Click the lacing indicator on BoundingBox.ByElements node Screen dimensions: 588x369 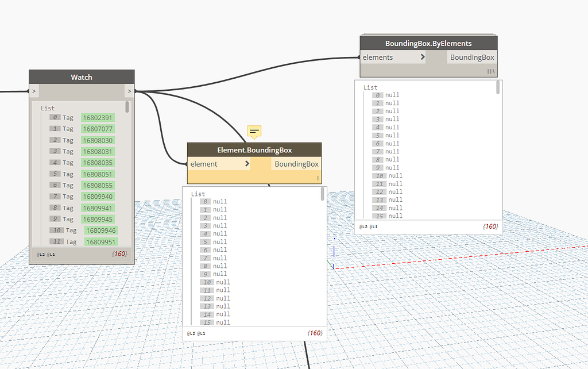coord(491,71)
